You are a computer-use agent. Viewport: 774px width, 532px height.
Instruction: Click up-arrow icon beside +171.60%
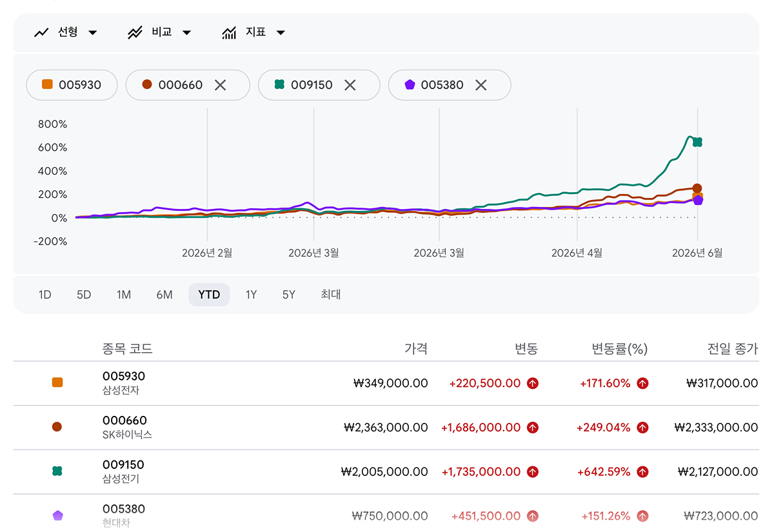(642, 383)
